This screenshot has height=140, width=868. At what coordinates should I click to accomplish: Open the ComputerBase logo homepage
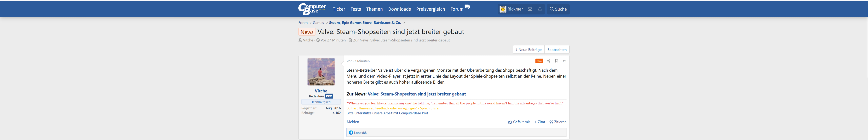tap(312, 9)
